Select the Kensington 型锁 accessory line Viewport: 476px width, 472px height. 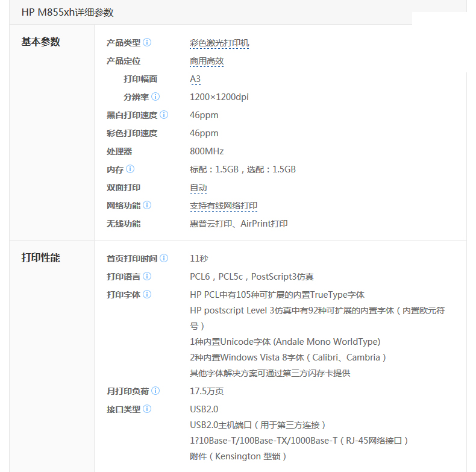(x=238, y=456)
